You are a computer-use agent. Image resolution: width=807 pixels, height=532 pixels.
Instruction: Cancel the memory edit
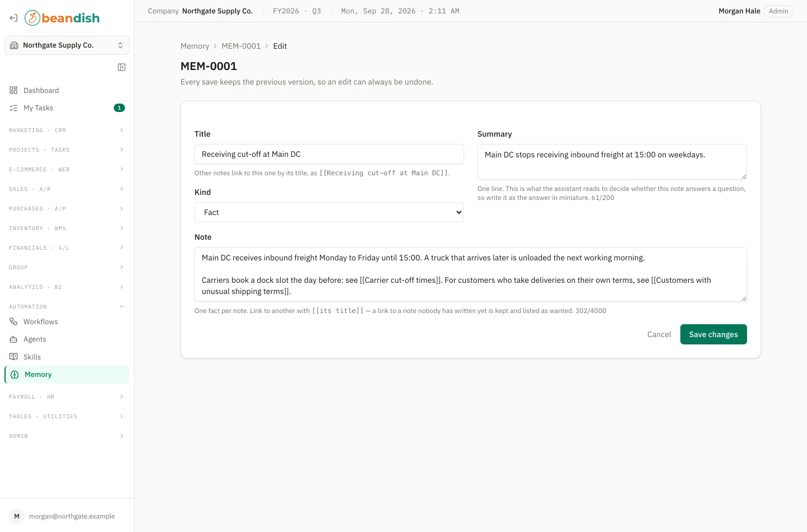coord(659,334)
